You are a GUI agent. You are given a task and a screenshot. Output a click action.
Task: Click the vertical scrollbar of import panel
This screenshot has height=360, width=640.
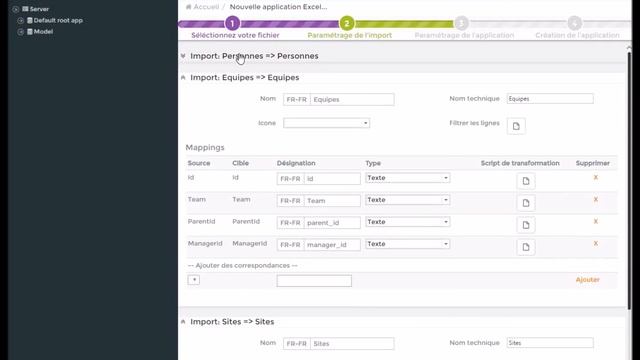pyautogui.click(x=629, y=180)
